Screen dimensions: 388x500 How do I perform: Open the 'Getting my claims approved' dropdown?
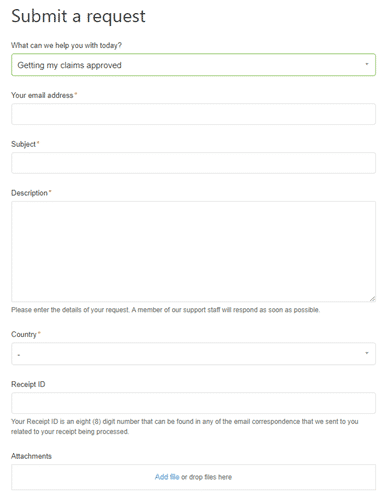[193, 65]
